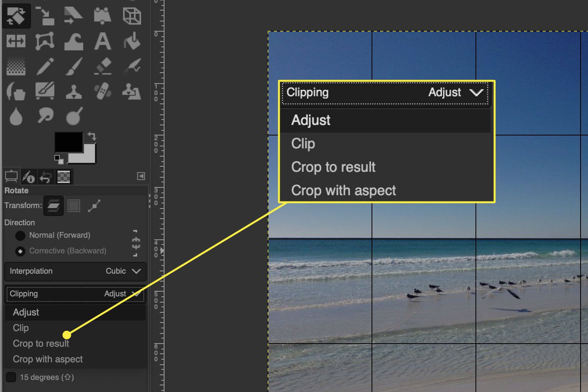Select the Warp Transform tool

(73, 41)
